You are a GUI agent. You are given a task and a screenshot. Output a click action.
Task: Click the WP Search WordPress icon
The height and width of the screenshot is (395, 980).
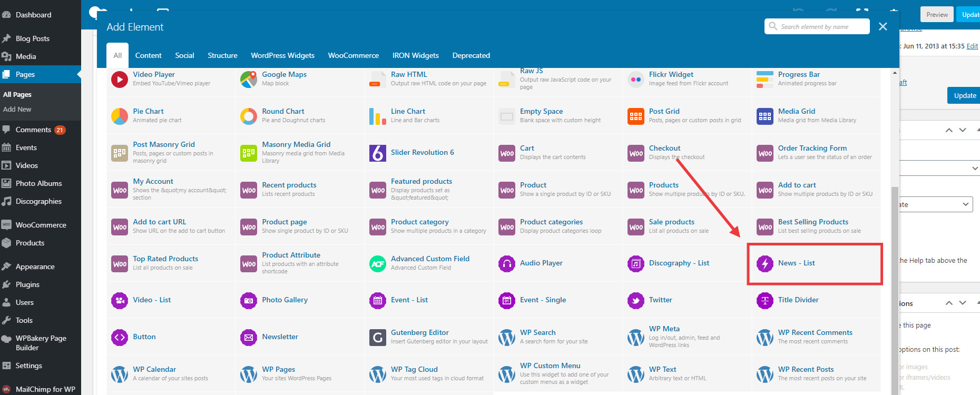[x=507, y=338]
